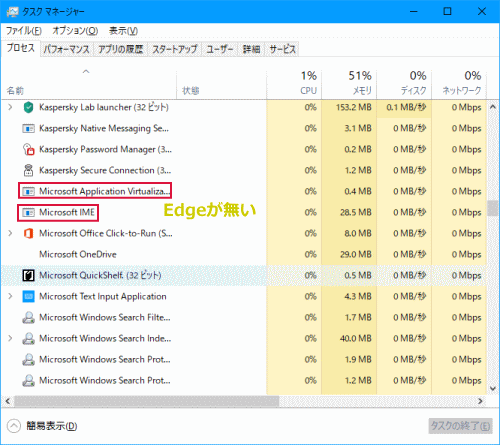This screenshot has height=445, width=500.
Task: Click the last Windows Search Protocol icon
Action: pos(29,380)
